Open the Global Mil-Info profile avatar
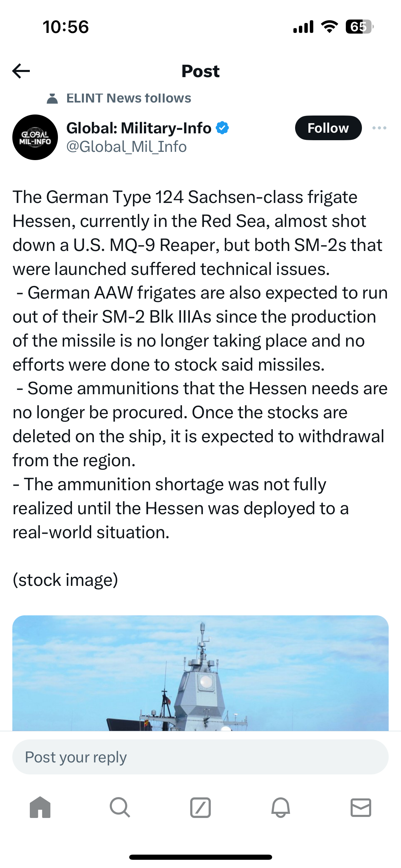This screenshot has height=868, width=401. [35, 137]
